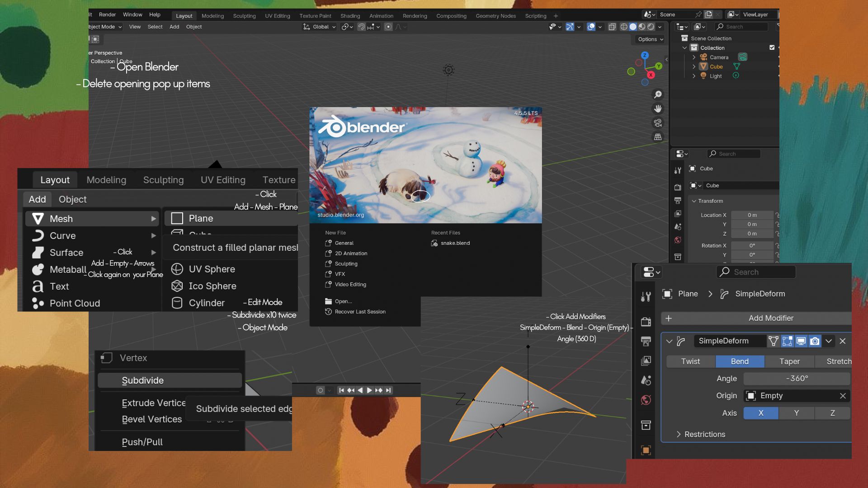The image size is (868, 488).
Task: Click the Angle -360° slider field
Action: point(797,379)
